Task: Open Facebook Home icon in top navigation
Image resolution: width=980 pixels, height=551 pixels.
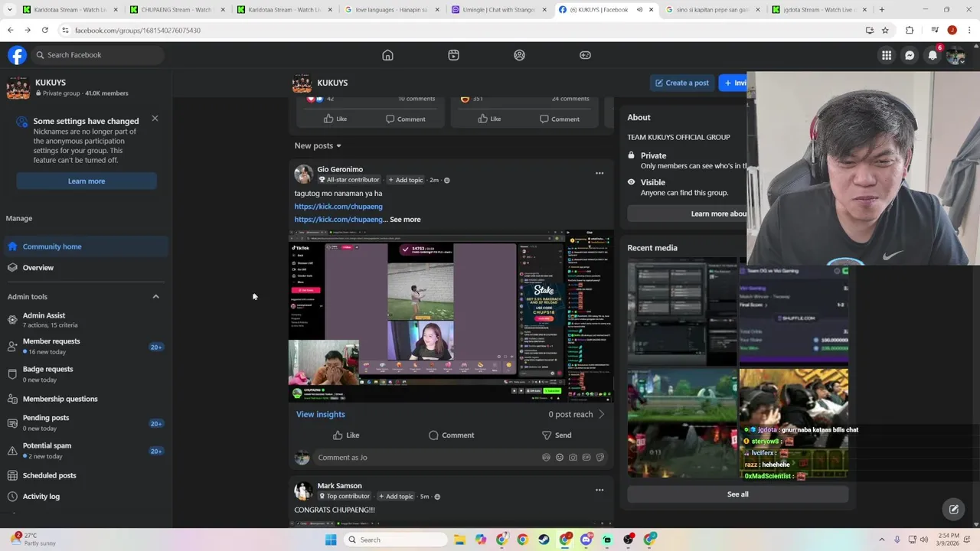Action: pyautogui.click(x=387, y=55)
